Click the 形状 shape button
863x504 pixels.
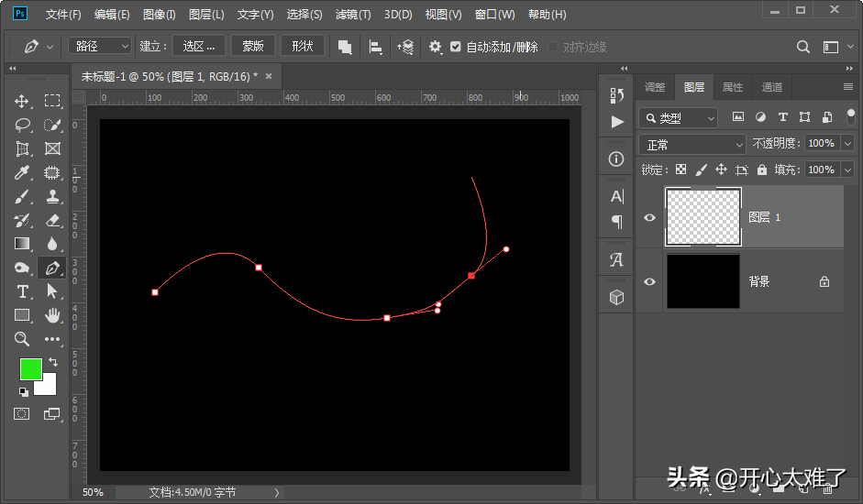click(302, 46)
